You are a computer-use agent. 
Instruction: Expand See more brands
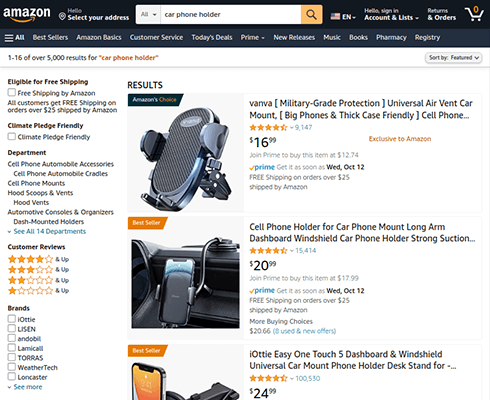(28, 387)
